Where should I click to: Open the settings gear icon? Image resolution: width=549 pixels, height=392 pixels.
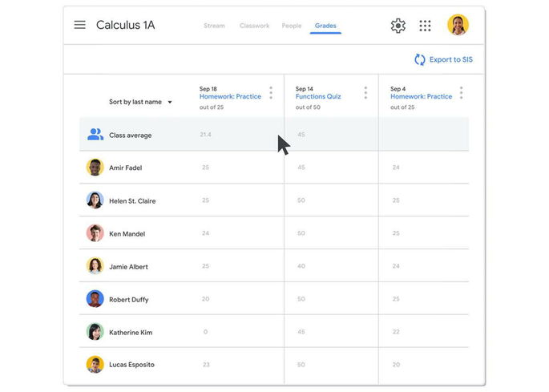(398, 26)
